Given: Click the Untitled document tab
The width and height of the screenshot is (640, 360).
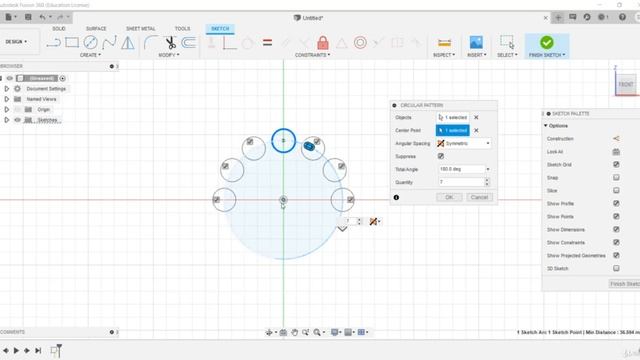Looking at the screenshot, I should pos(309,18).
